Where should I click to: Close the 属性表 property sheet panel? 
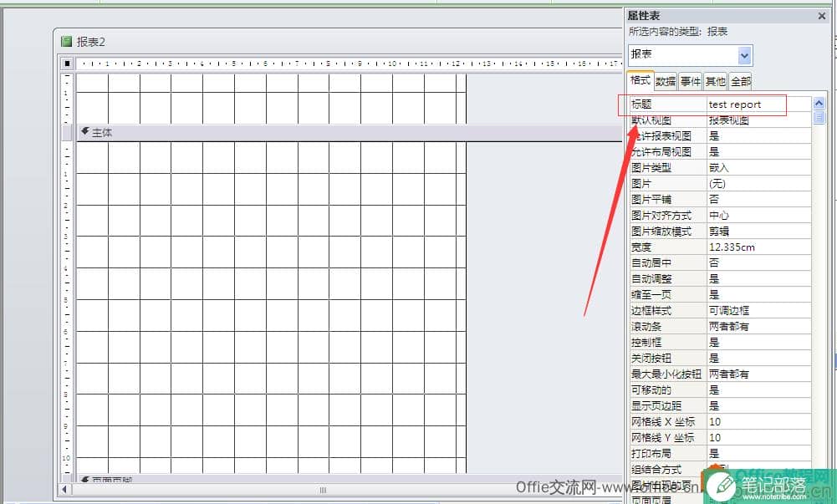coord(822,16)
